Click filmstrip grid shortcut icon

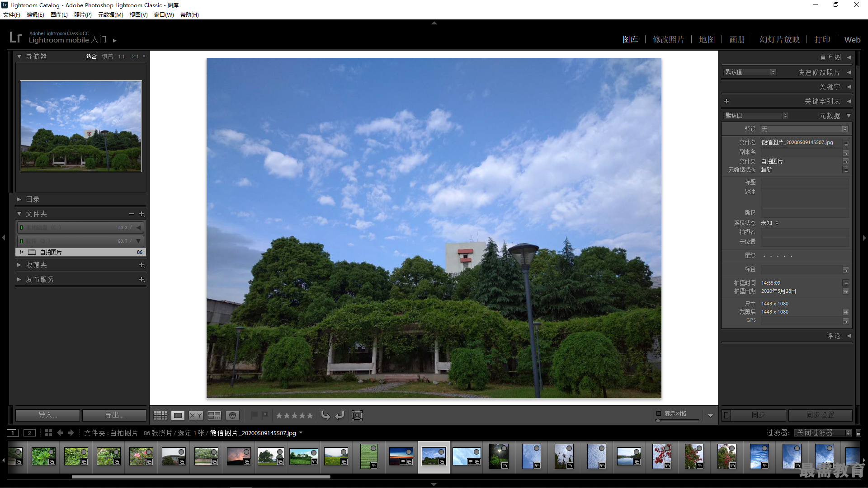tap(49, 432)
